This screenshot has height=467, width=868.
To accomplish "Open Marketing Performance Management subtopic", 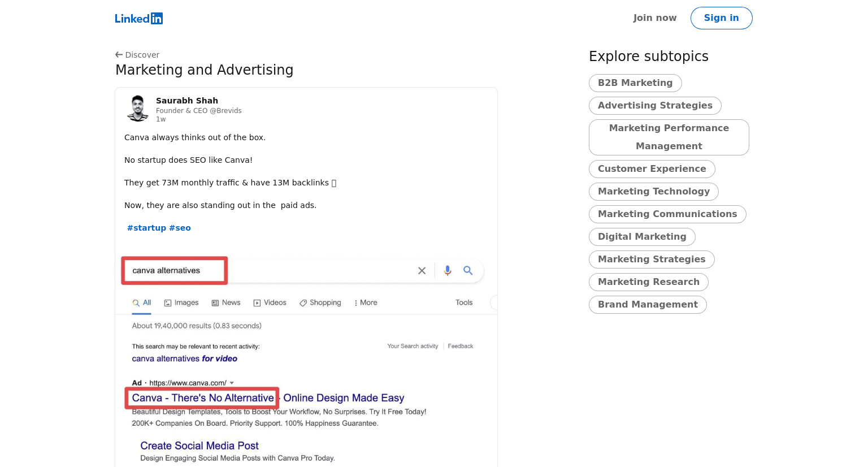I will 669,137.
